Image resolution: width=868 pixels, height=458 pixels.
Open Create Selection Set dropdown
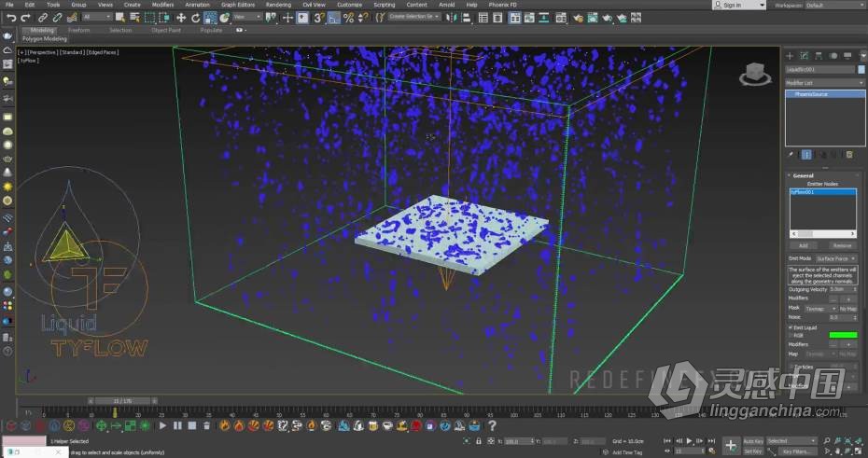click(413, 17)
